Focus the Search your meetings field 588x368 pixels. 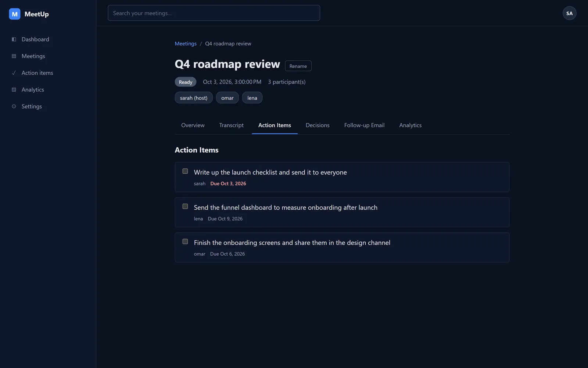[214, 13]
